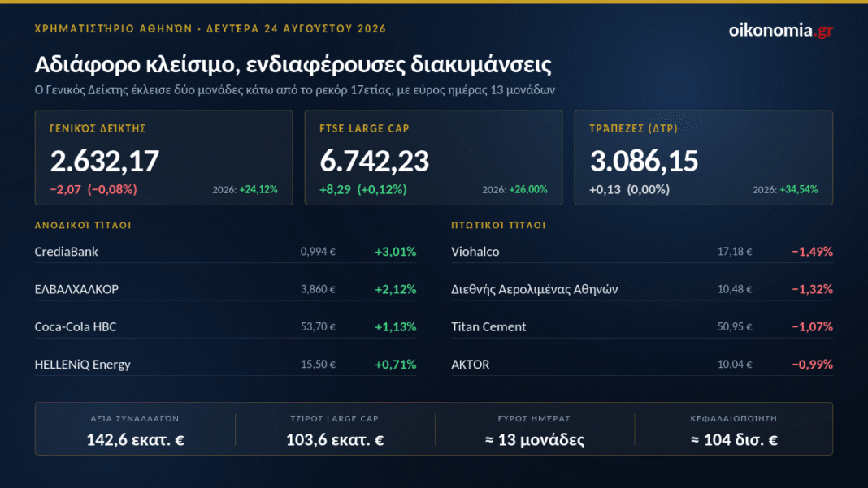The height and width of the screenshot is (488, 868).
Task: Click the 'Αξία συναλλαγών' label
Action: [x=135, y=419]
